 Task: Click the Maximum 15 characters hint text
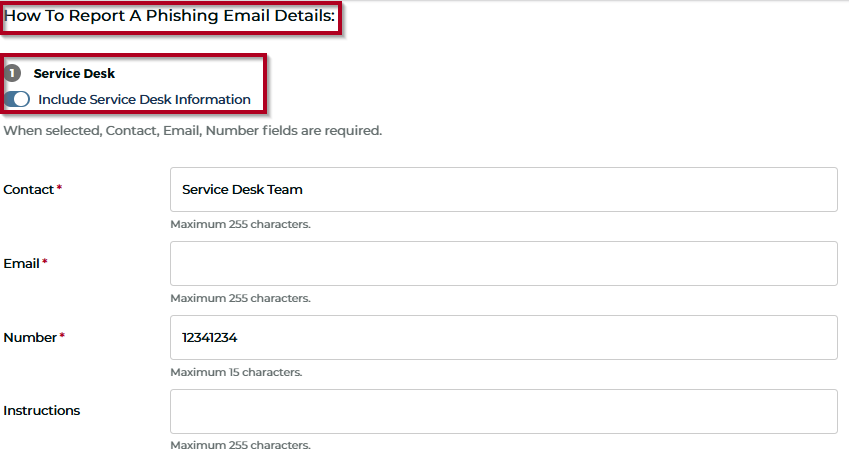(236, 372)
